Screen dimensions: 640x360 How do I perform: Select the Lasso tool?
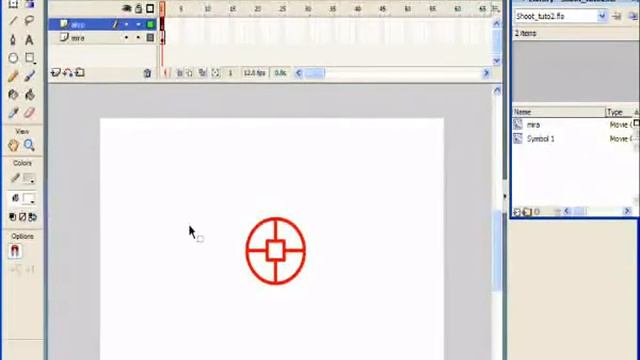pyautogui.click(x=29, y=20)
